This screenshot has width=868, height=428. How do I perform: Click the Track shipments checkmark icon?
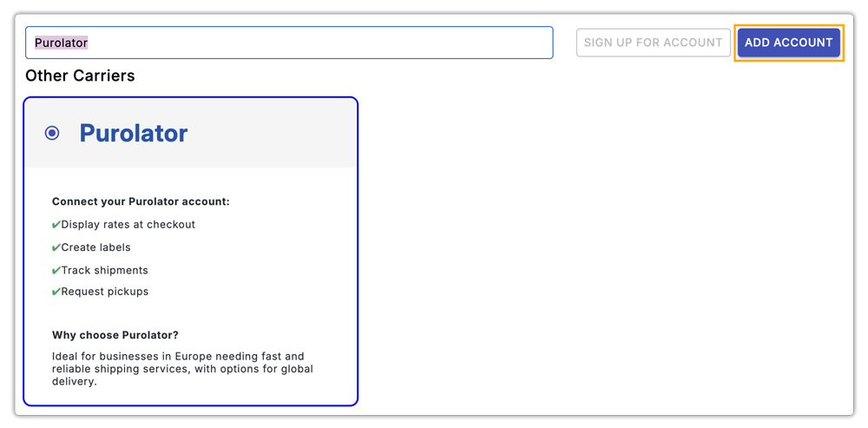tap(56, 270)
